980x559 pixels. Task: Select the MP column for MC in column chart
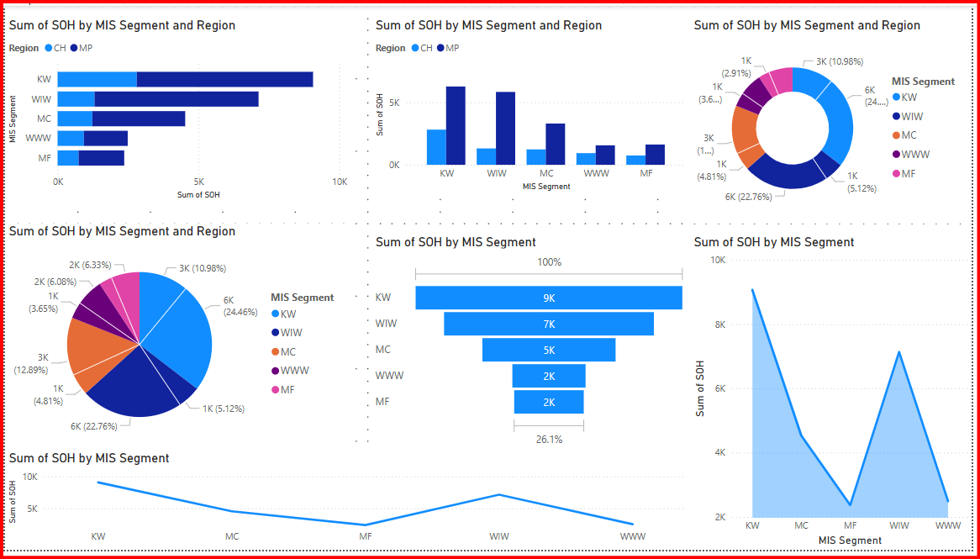click(555, 145)
